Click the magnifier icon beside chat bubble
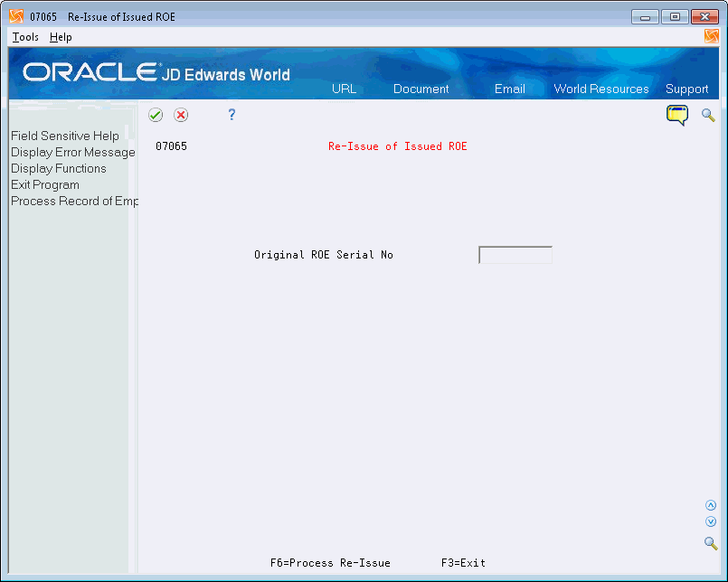Viewport: 728px width, 582px height. tap(708, 115)
